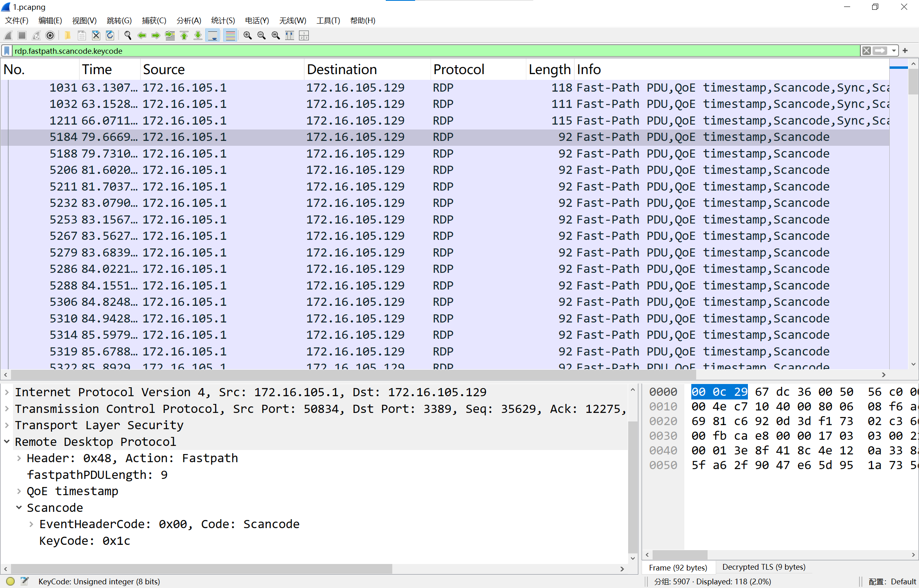Save this capture file
The height and width of the screenshot is (588, 919).
point(82,36)
